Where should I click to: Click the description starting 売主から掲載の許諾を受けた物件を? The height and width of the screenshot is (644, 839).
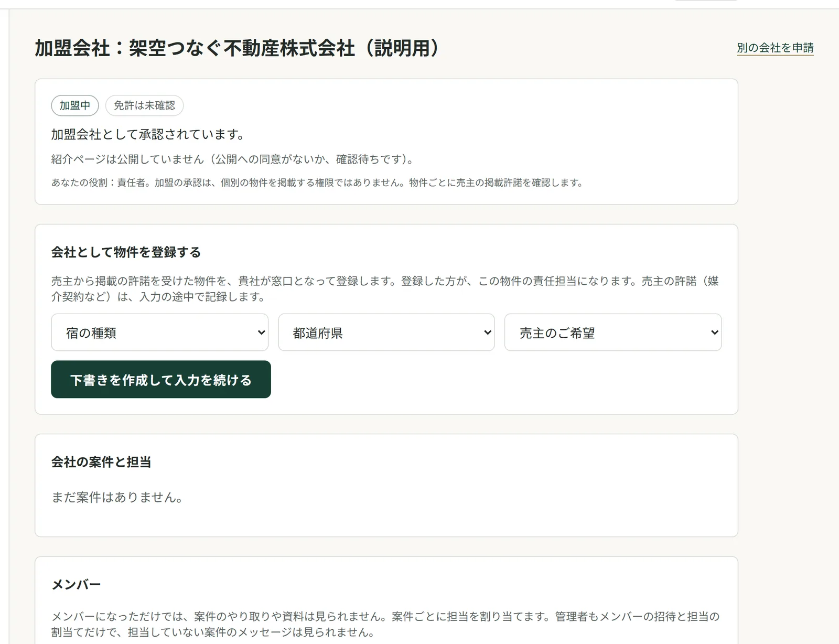click(x=385, y=289)
